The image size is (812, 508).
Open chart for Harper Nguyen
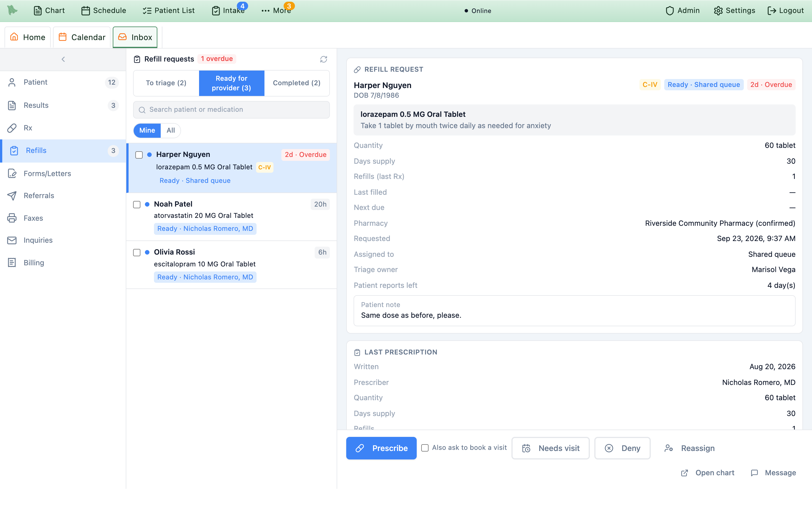[708, 473]
